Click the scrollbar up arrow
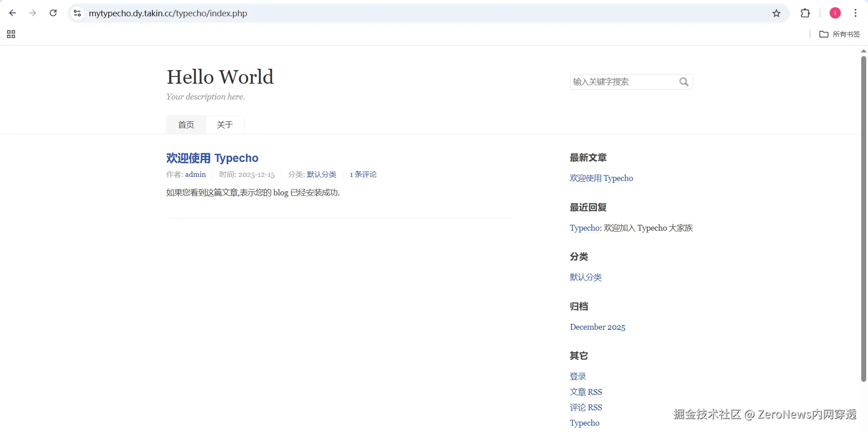 coord(863,51)
